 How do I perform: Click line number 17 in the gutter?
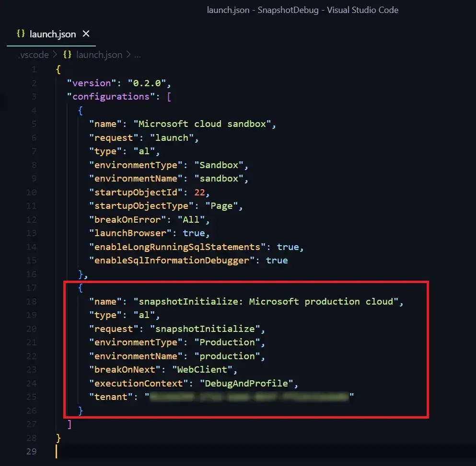pyautogui.click(x=32, y=287)
